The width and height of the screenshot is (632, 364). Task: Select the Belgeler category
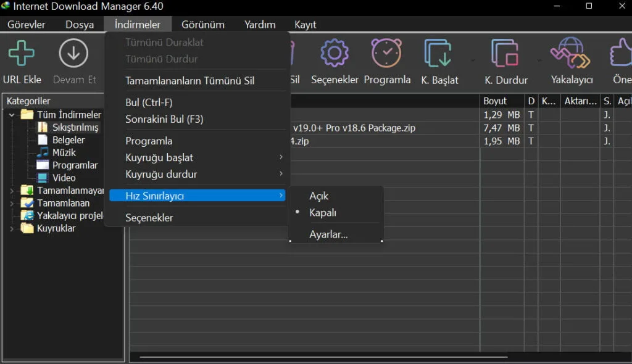(61, 140)
